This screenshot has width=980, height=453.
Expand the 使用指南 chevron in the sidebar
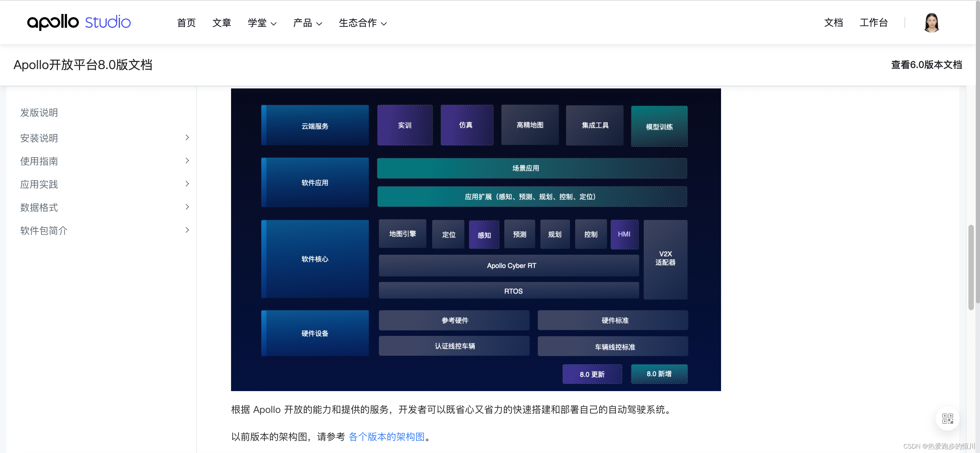(187, 161)
